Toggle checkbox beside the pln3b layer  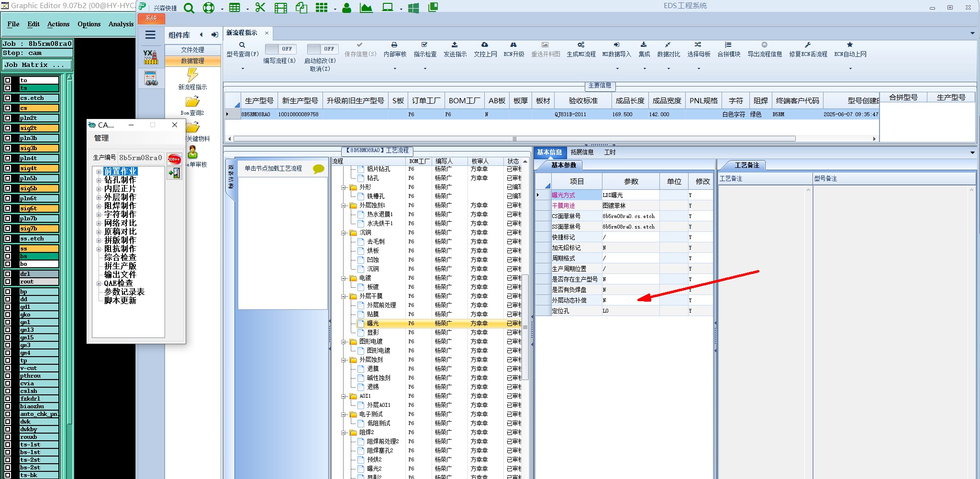pos(8,138)
